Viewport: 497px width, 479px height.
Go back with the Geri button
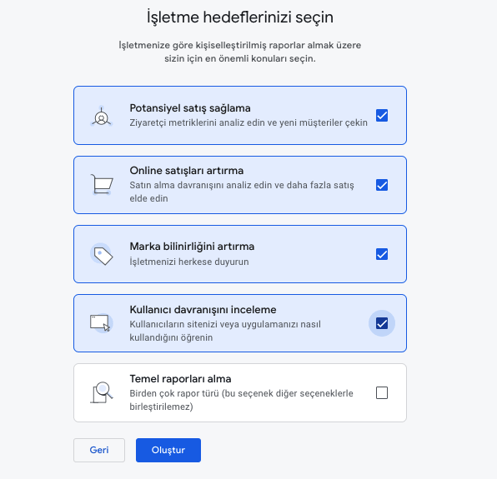tap(99, 450)
